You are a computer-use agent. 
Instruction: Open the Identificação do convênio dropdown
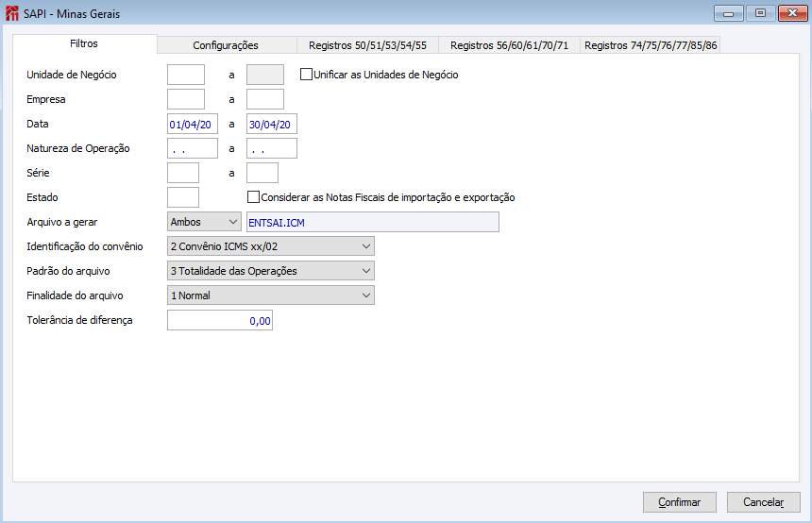click(270, 246)
